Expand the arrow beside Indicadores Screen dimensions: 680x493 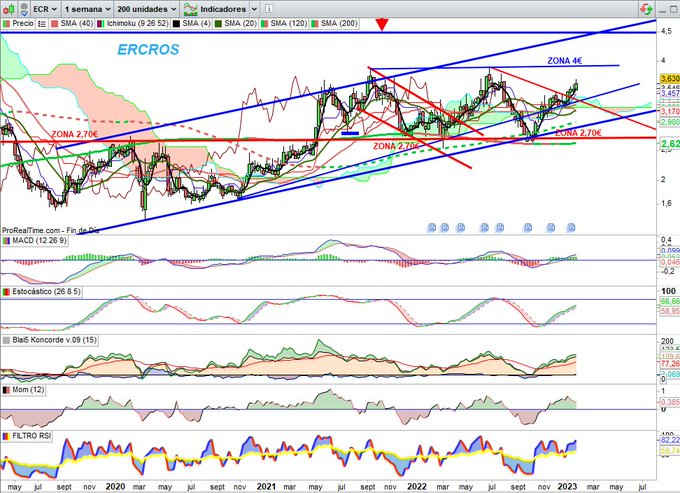[x=254, y=9]
